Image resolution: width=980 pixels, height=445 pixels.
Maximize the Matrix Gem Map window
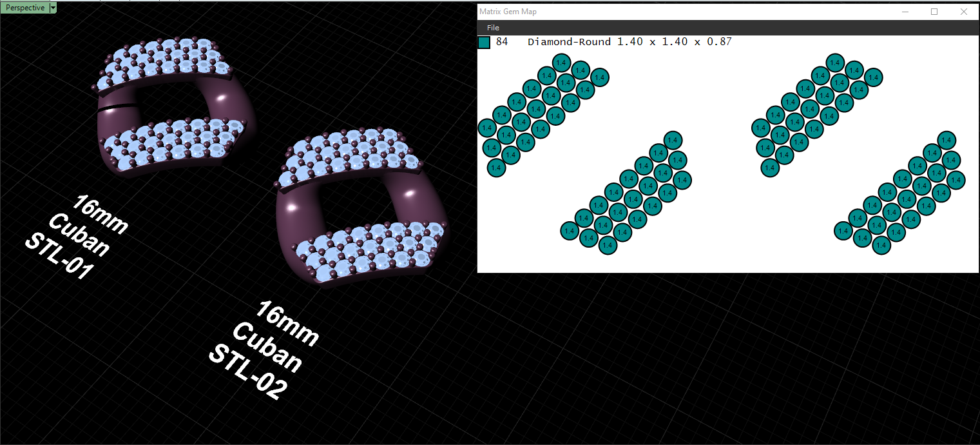pyautogui.click(x=934, y=12)
